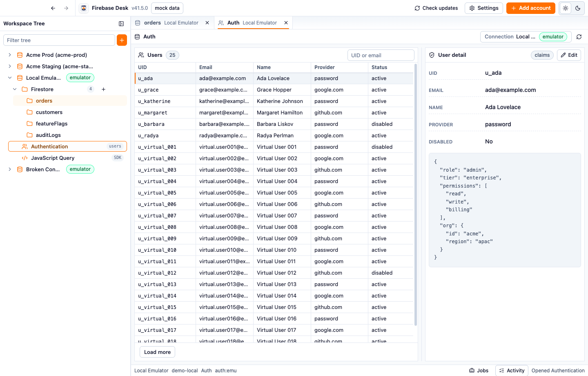Click the claims badge in User detail
This screenshot has height=376, width=588.
542,55
